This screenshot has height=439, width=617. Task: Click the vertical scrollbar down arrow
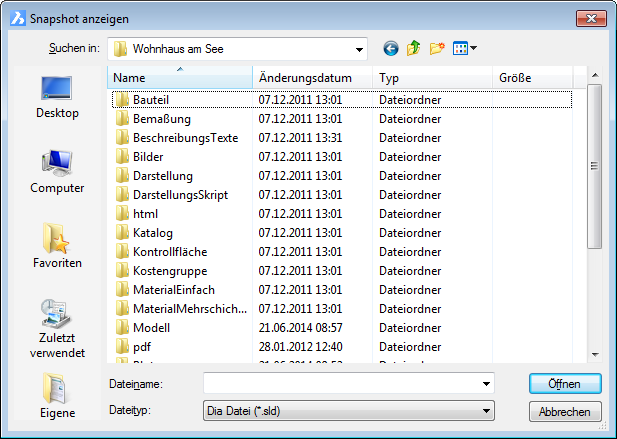(x=594, y=353)
